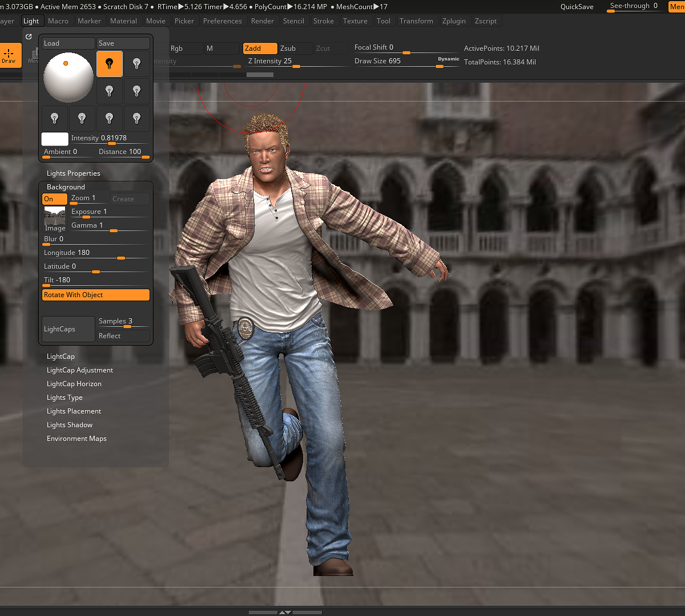Click the 'TotalPoints: 16.384 Mil' readout
685x616 pixels.
(500, 62)
